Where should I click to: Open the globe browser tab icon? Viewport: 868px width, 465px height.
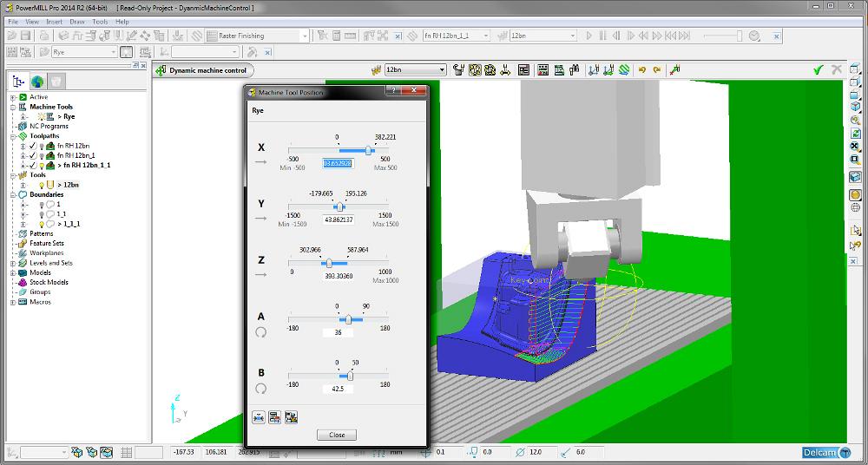point(37,82)
